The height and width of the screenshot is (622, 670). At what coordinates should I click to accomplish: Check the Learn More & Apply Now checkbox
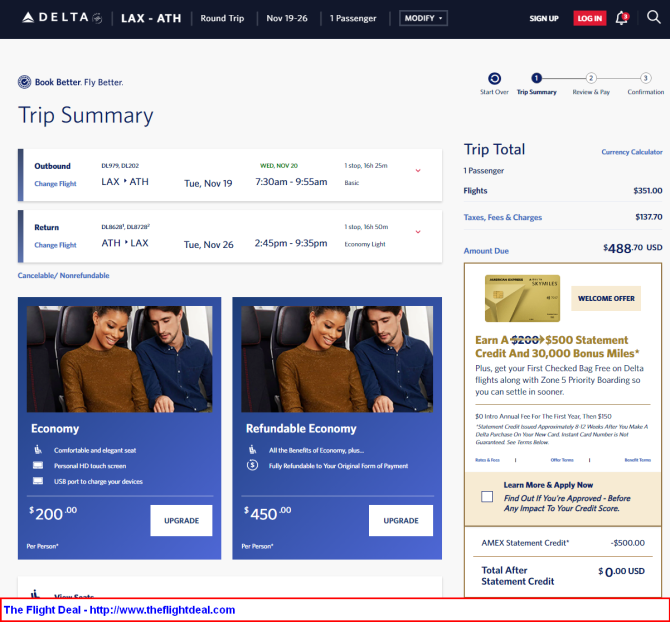point(487,496)
